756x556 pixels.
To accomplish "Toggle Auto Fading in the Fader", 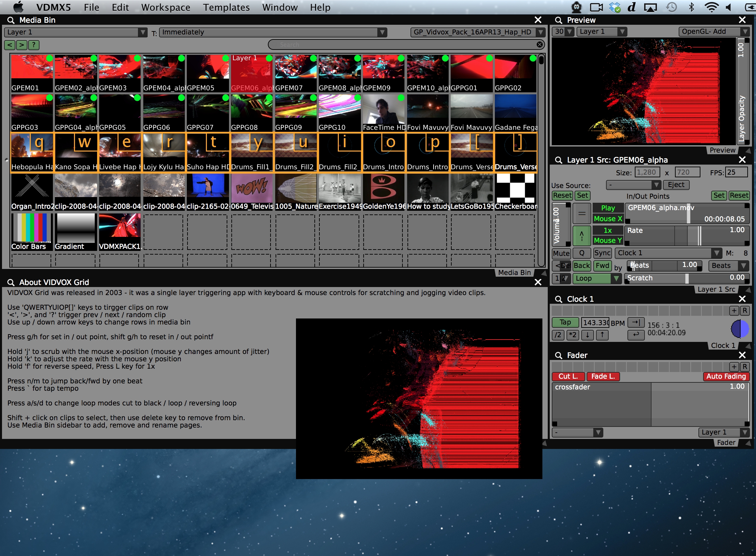I will tap(726, 377).
